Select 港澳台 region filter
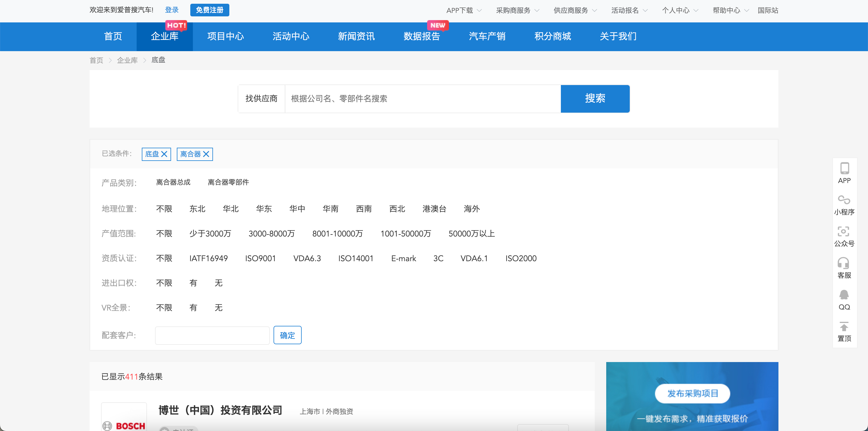The image size is (868, 431). [434, 209]
